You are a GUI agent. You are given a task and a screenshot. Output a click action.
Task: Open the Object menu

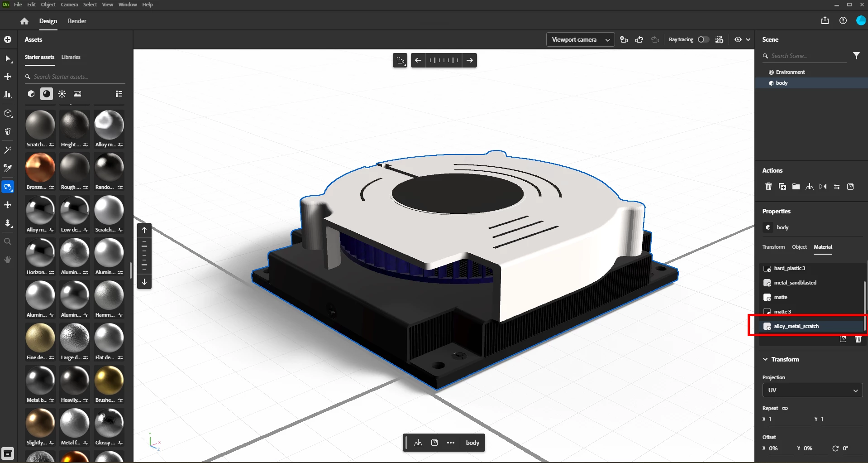(x=48, y=5)
